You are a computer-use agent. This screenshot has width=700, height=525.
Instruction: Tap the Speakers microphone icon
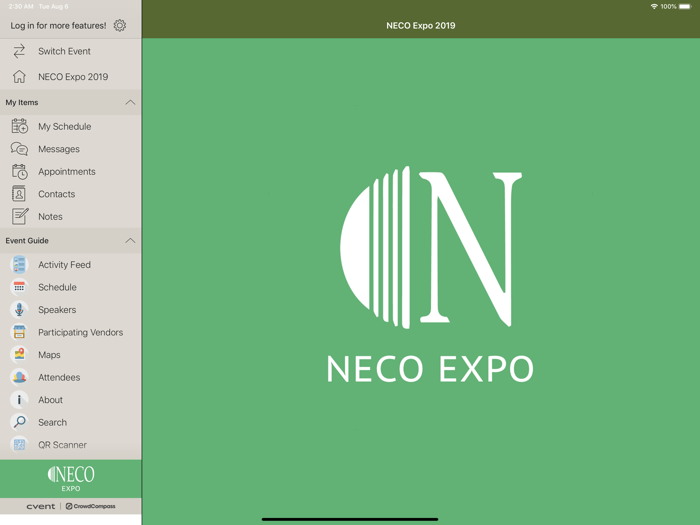(19, 310)
